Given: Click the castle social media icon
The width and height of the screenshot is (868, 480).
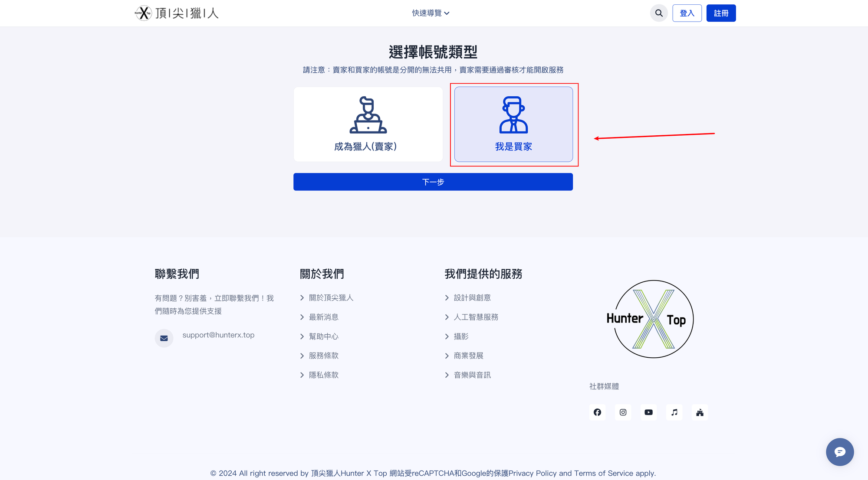Looking at the screenshot, I should pyautogui.click(x=700, y=412).
